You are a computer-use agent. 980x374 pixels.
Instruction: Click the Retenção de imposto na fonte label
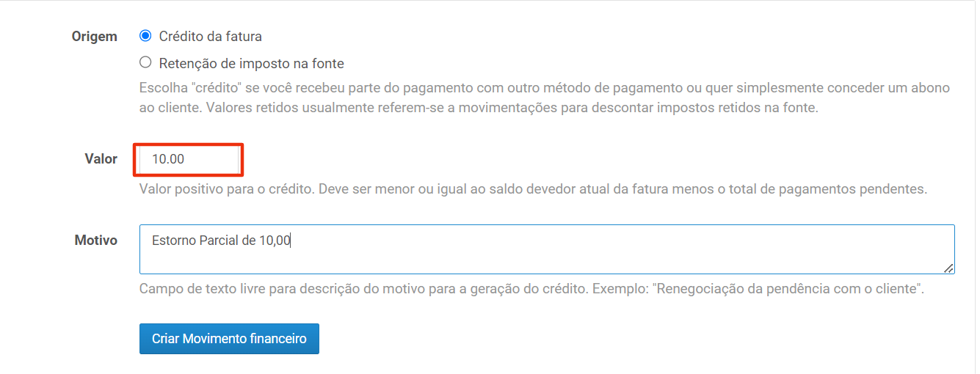pyautogui.click(x=251, y=63)
